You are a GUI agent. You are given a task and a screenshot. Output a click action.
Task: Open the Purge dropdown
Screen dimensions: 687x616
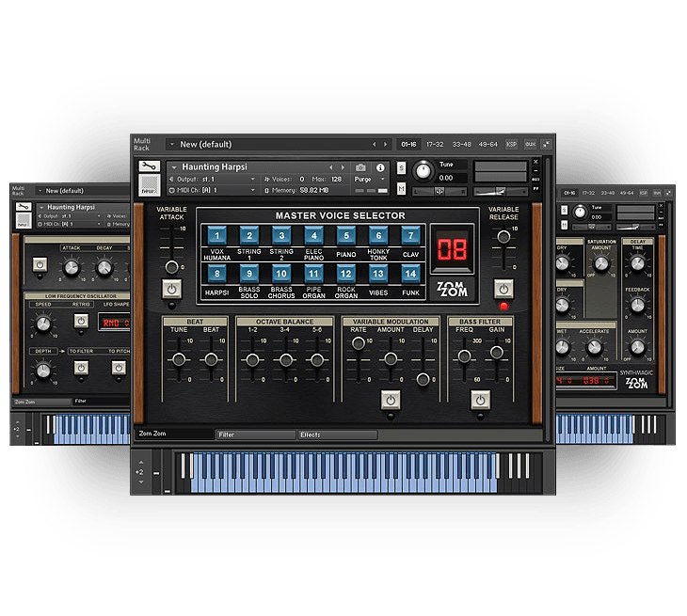(369, 179)
